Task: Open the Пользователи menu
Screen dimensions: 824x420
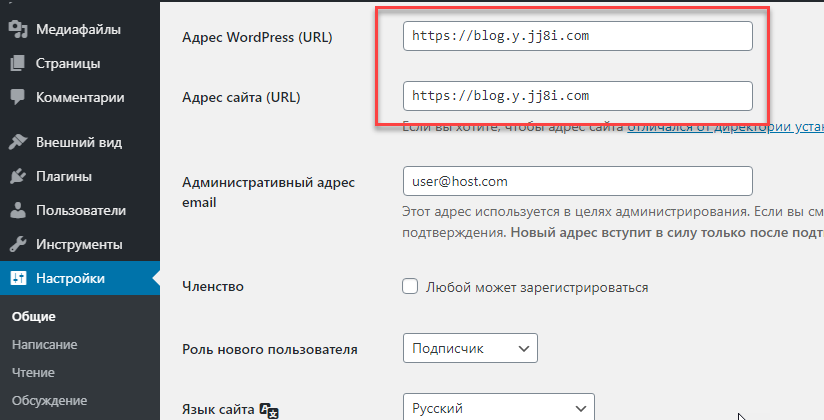Action: click(x=80, y=210)
